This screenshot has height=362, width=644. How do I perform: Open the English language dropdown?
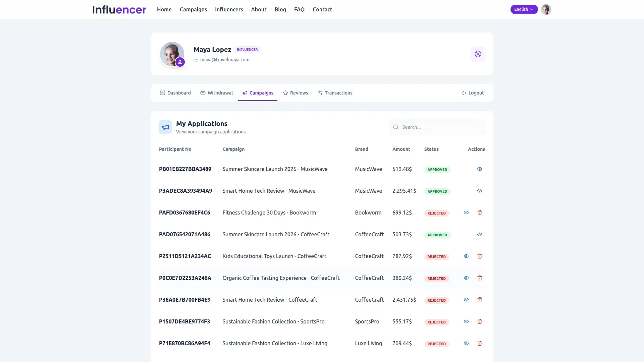click(x=524, y=9)
